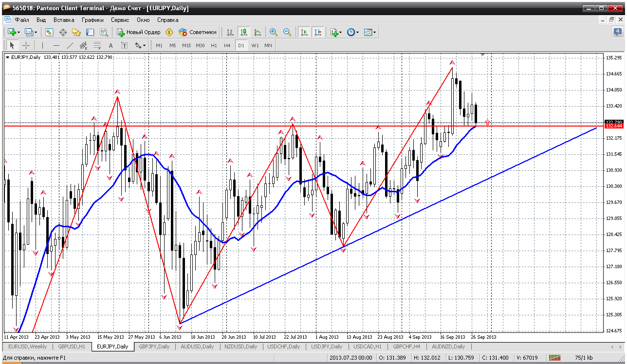Select the Text Label tool
This screenshot has width=627, height=364.
coord(124,45)
